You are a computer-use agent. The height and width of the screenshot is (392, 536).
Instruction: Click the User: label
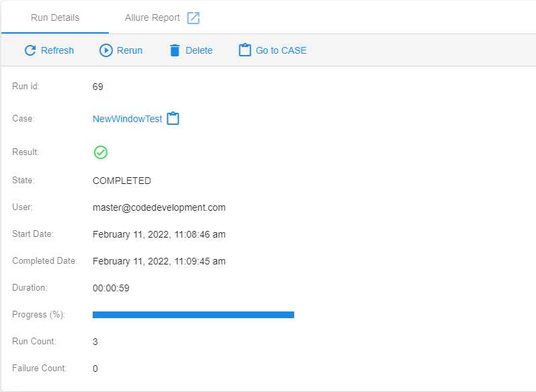coord(22,207)
